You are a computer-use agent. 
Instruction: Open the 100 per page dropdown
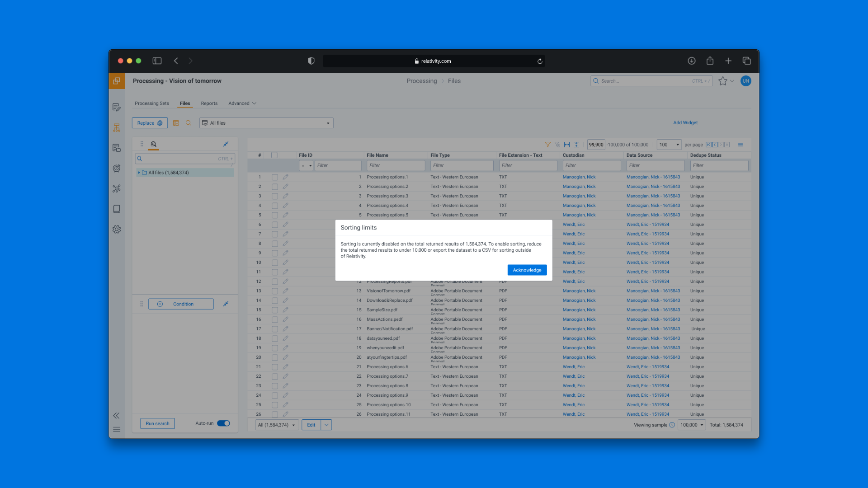(669, 145)
